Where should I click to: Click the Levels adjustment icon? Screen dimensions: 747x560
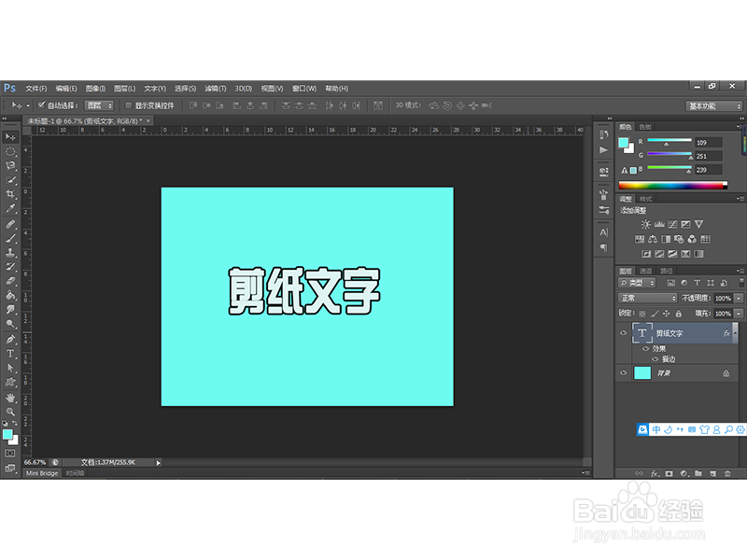click(x=659, y=224)
